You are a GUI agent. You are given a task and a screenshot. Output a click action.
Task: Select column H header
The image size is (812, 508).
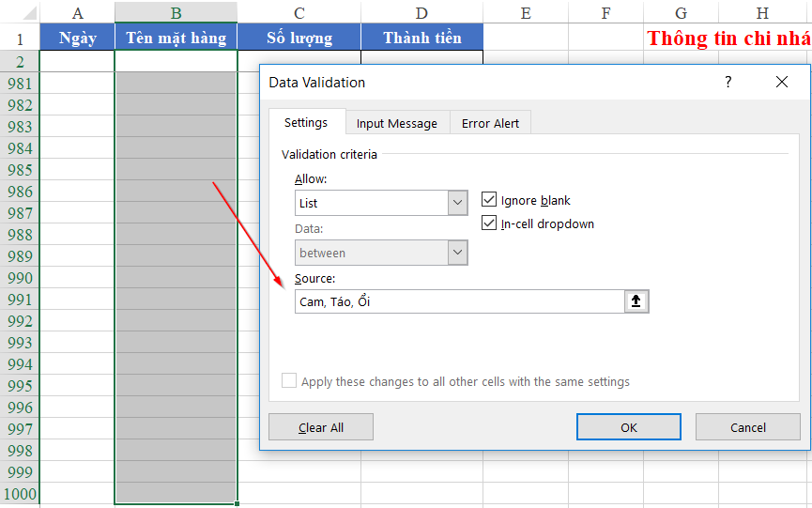tap(762, 12)
